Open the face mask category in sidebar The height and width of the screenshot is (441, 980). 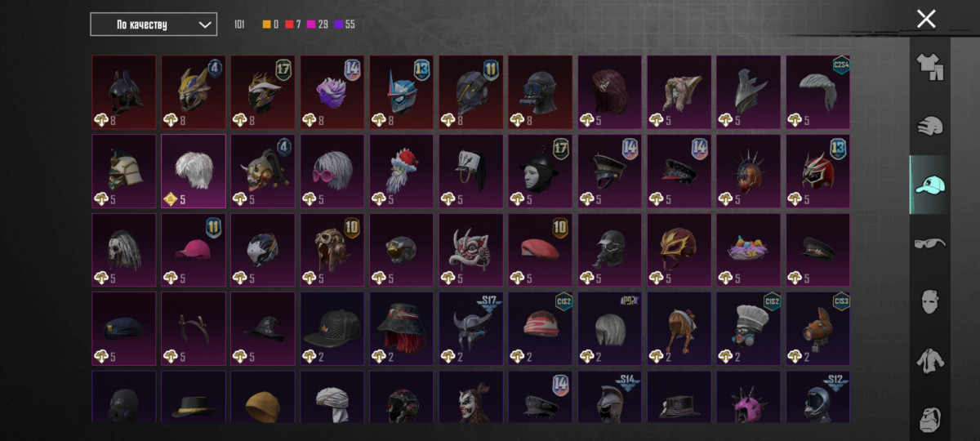coord(929,301)
